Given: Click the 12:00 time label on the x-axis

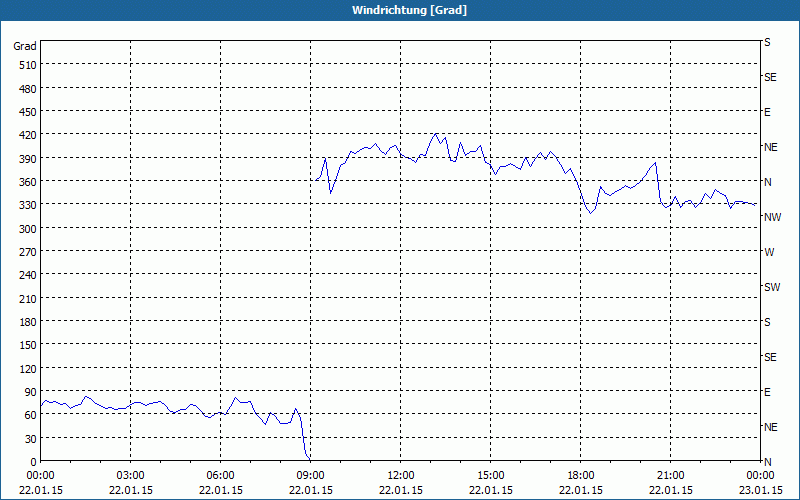Looking at the screenshot, I should pyautogui.click(x=401, y=476).
